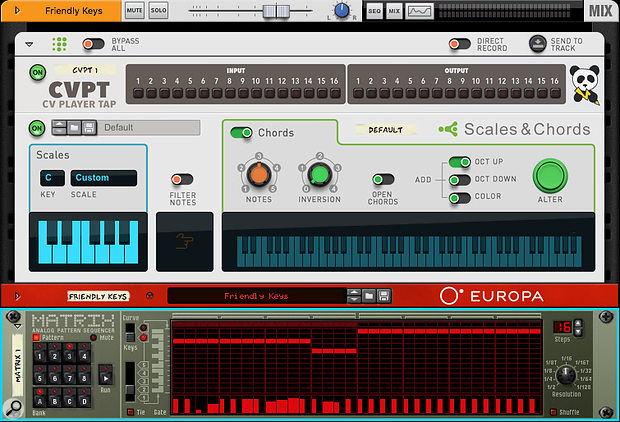Click the green Alter button
The height and width of the screenshot is (422, 620).
[550, 176]
